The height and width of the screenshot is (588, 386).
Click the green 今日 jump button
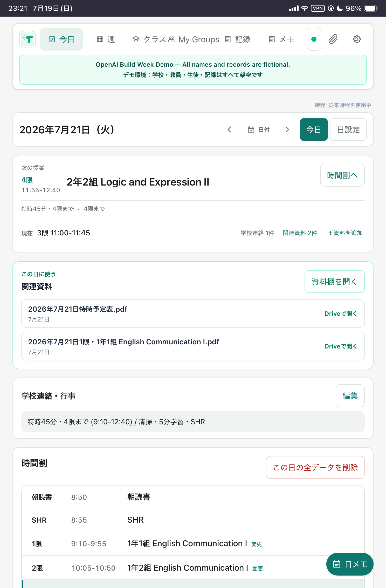[x=314, y=129]
